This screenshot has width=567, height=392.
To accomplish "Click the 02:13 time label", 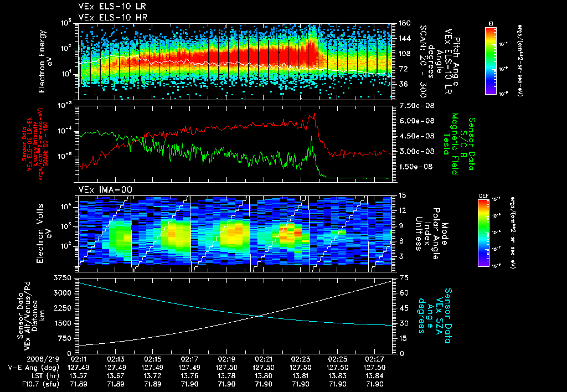I will 115,359.
